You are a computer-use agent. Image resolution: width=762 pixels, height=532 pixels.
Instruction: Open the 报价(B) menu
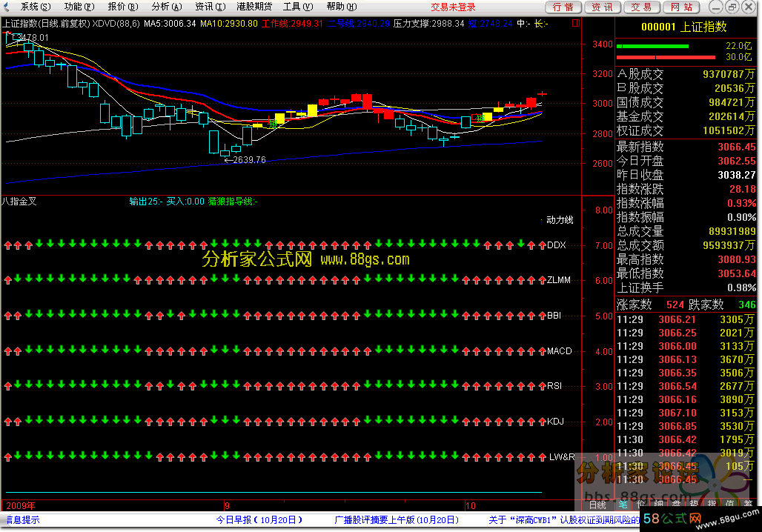pyautogui.click(x=122, y=7)
